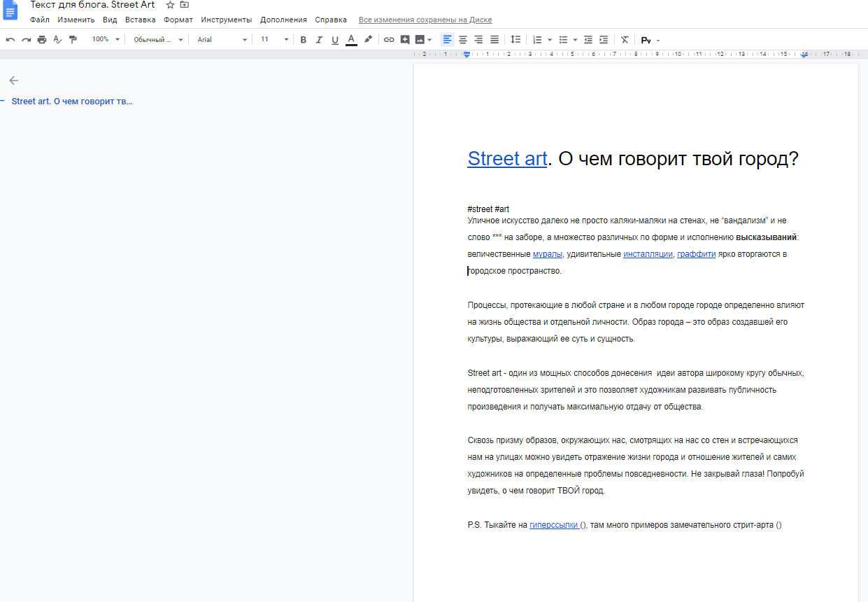Open the line spacing options
Viewport: 868px width, 602px height.
click(x=515, y=40)
